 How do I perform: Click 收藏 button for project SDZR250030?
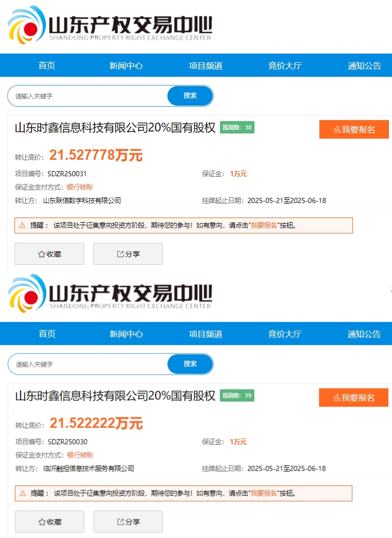[49, 522]
